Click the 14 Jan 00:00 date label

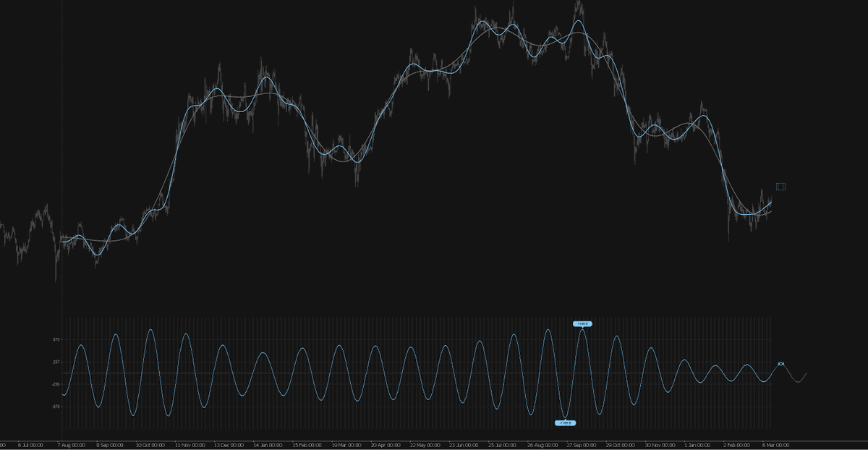(268, 446)
